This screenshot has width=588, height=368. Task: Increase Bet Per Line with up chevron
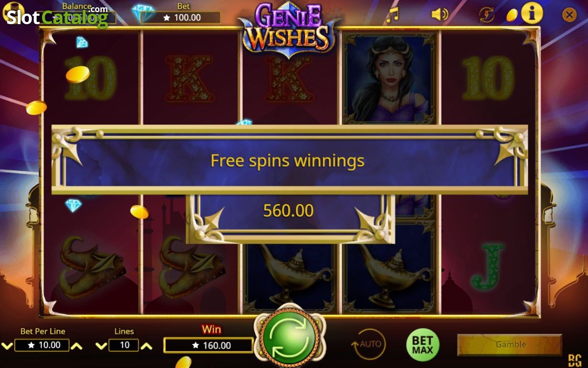(x=77, y=346)
